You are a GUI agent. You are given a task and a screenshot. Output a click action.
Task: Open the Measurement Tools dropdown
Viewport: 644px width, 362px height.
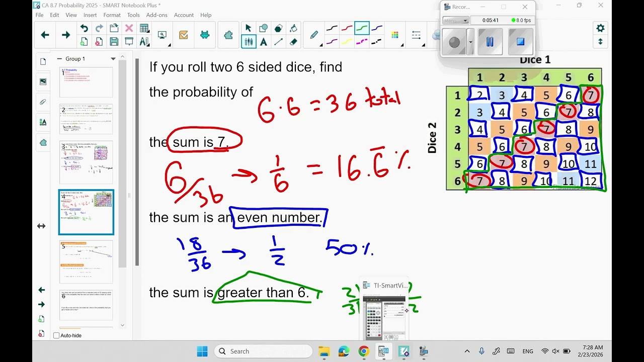[x=144, y=42]
